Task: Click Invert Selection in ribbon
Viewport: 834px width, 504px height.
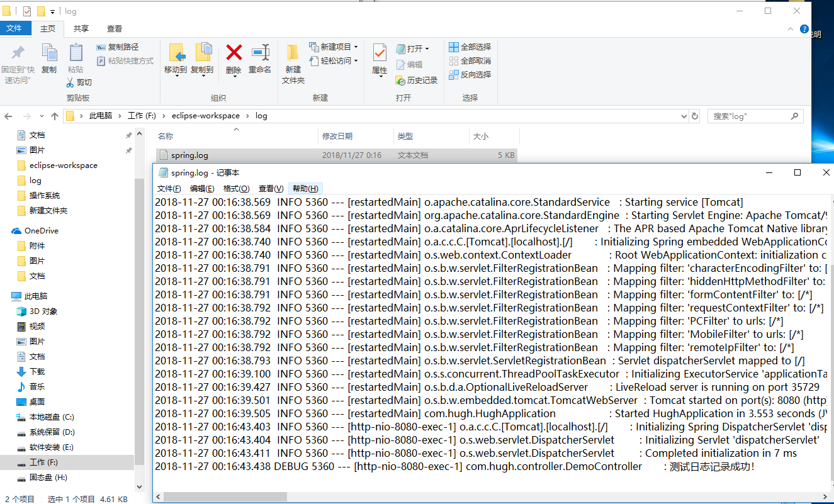Action: pyautogui.click(x=470, y=75)
